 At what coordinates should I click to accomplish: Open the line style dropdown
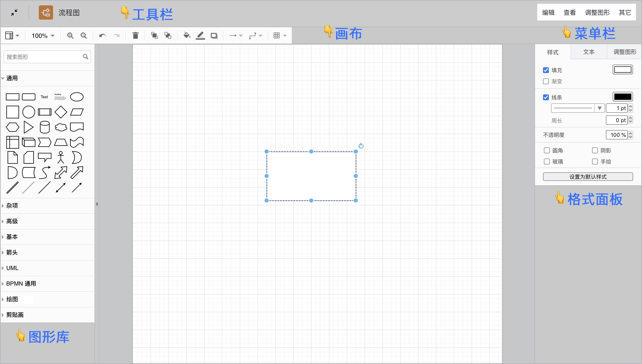click(x=599, y=108)
